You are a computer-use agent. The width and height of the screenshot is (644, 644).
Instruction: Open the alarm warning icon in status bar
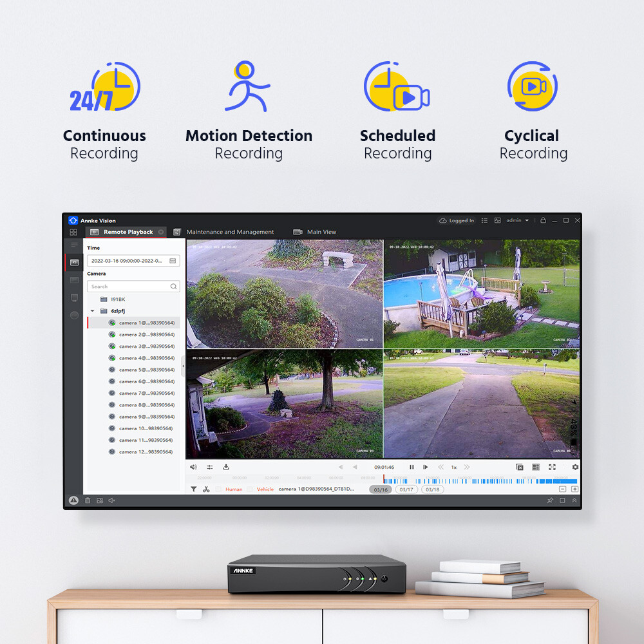73,500
